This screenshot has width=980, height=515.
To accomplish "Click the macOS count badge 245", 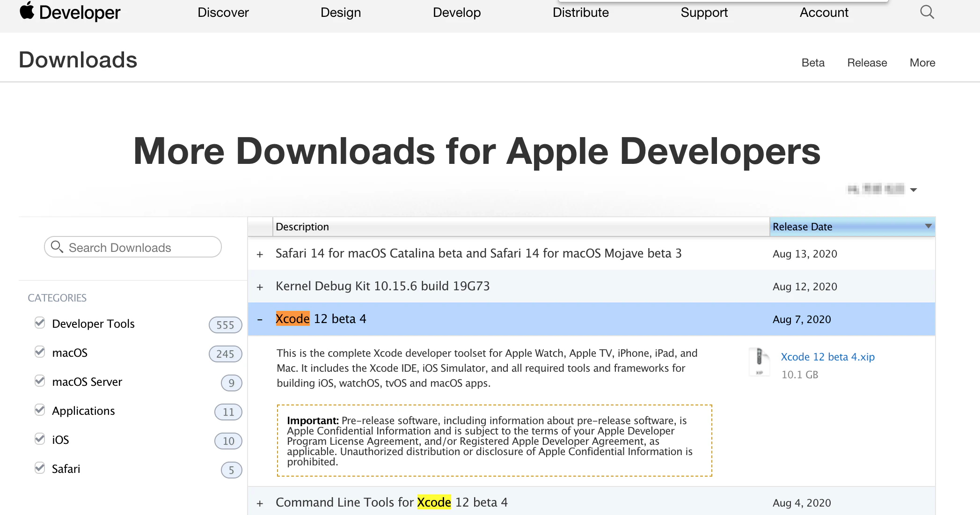I will point(225,353).
